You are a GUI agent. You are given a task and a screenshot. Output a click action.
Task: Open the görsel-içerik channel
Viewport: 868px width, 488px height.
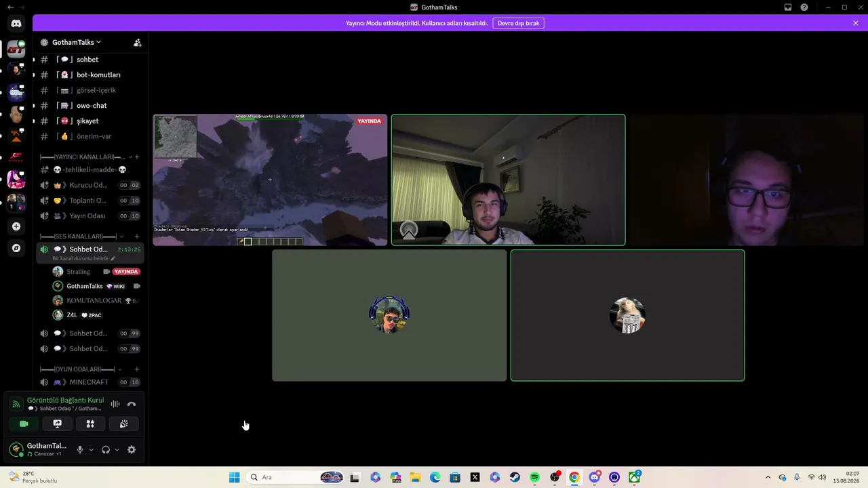[x=90, y=90]
